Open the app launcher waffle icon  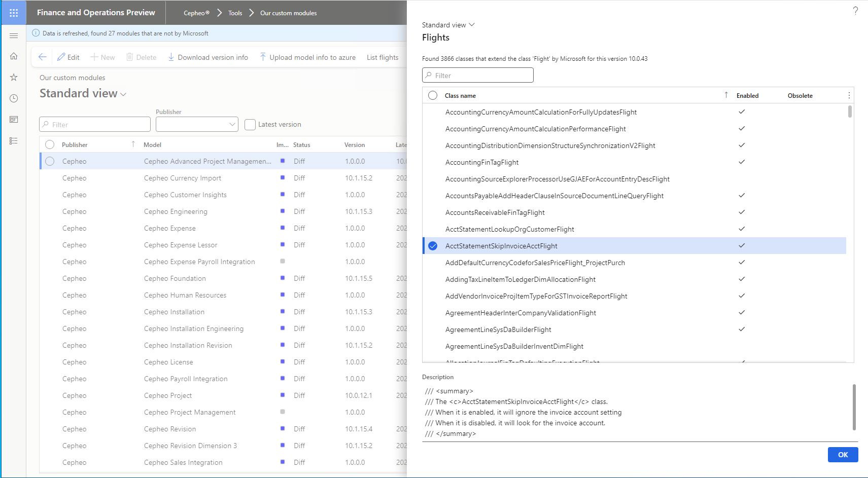tap(14, 13)
